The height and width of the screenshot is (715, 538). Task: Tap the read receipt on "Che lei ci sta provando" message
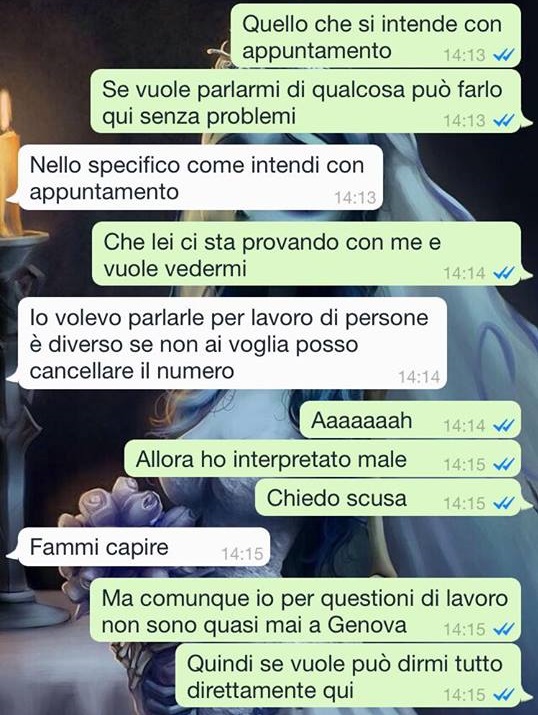(x=504, y=273)
